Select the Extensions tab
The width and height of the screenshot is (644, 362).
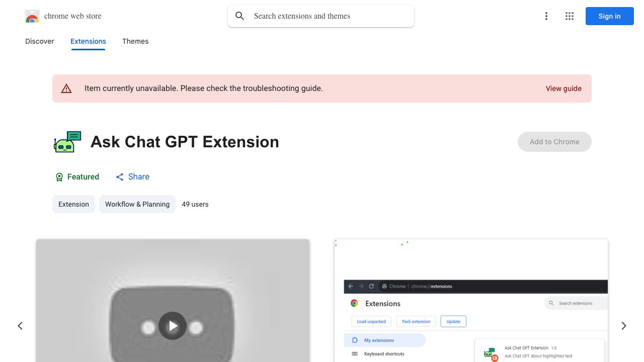tap(88, 41)
